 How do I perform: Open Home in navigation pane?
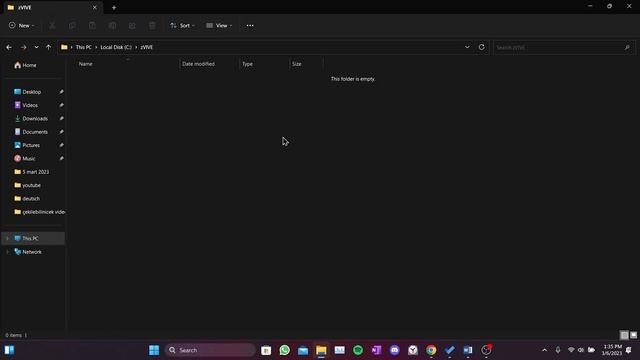(25, 65)
